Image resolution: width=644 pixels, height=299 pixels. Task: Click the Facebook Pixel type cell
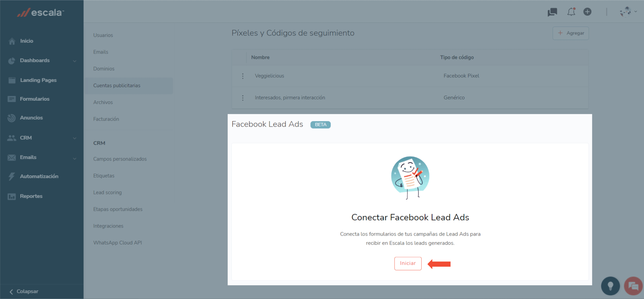tap(461, 76)
